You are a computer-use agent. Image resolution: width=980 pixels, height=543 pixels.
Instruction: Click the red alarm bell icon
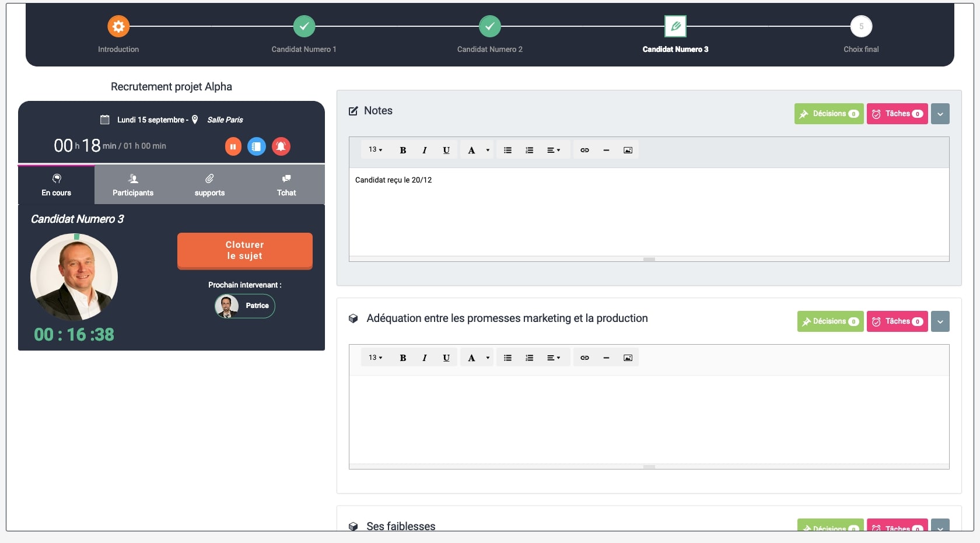(x=281, y=146)
